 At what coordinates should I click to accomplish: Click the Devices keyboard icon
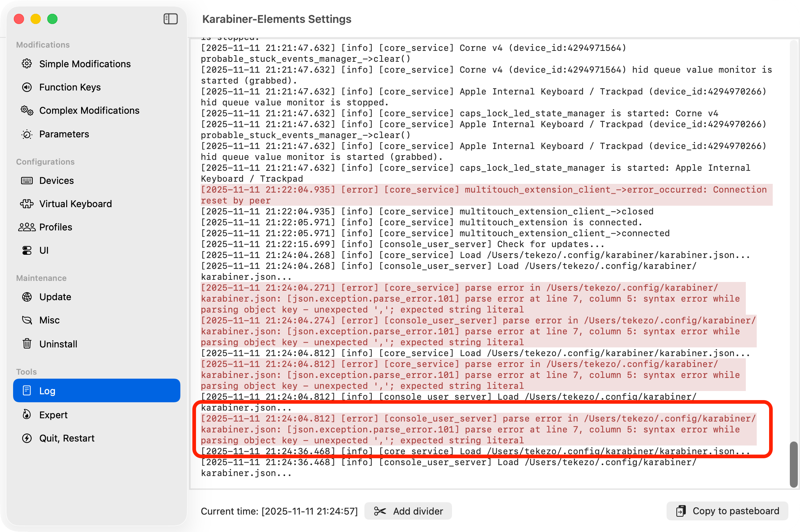(x=27, y=181)
